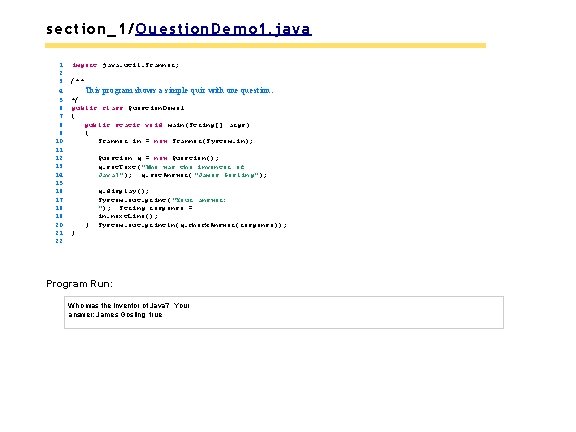
Task: Click the 'public class QuestionDemo1' code line
Action: tap(128, 108)
